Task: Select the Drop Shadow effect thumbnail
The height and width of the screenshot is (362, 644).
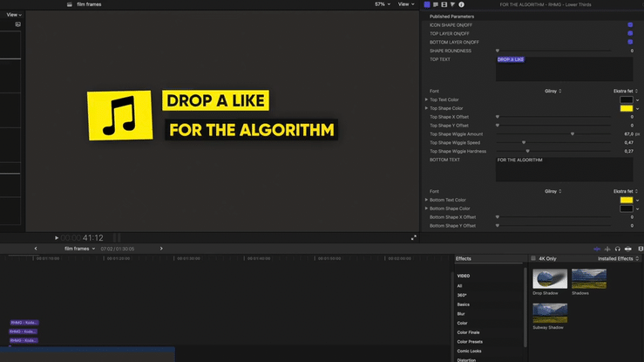Action: pyautogui.click(x=550, y=279)
